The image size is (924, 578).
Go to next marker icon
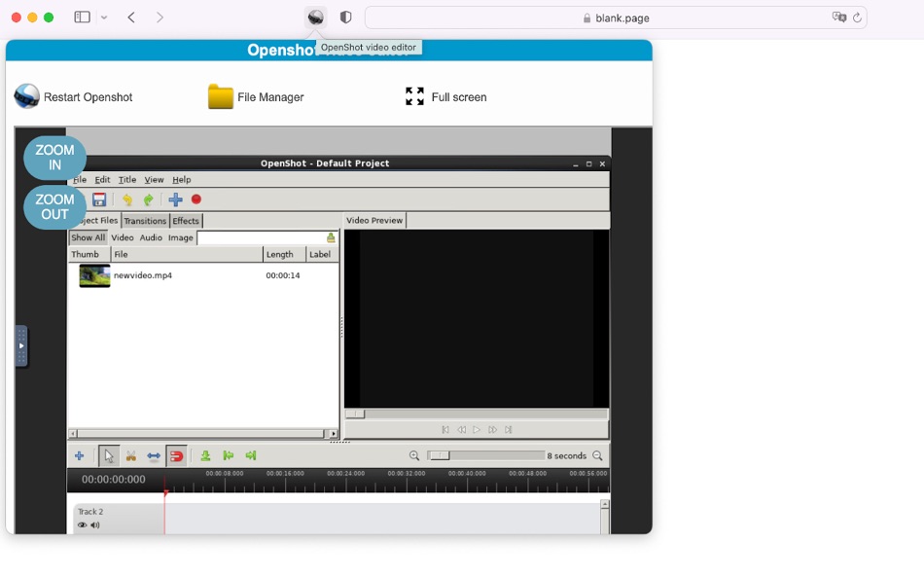pos(251,456)
